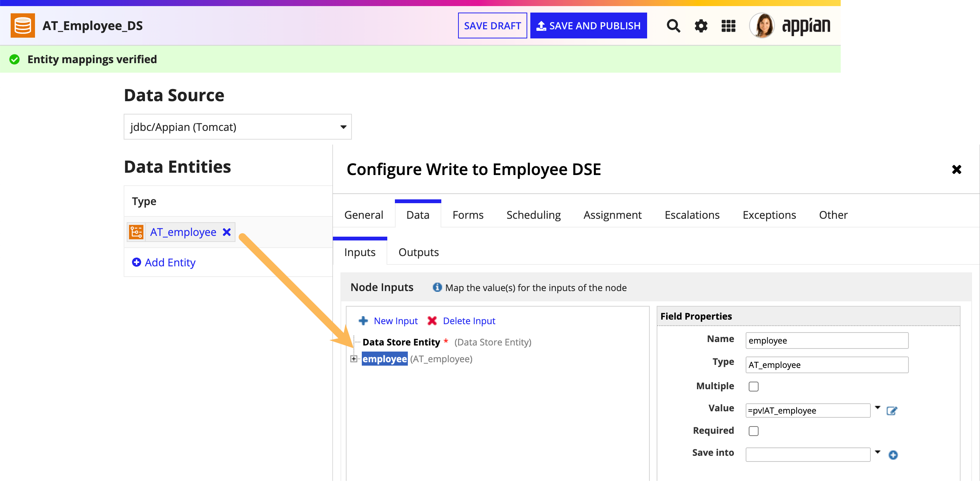Click the empty Save into field
Image resolution: width=980 pixels, height=487 pixels.
(x=808, y=455)
